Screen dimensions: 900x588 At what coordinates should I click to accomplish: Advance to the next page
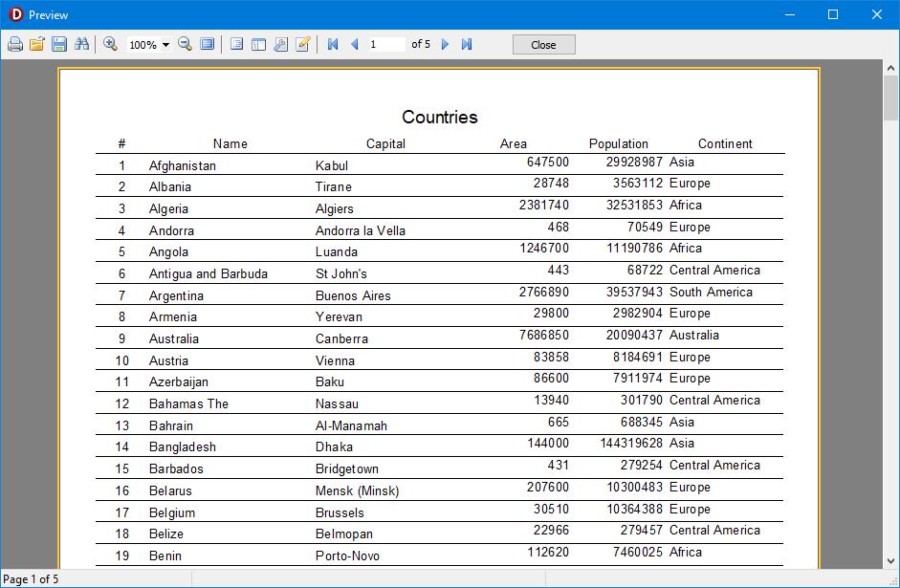pyautogui.click(x=445, y=45)
